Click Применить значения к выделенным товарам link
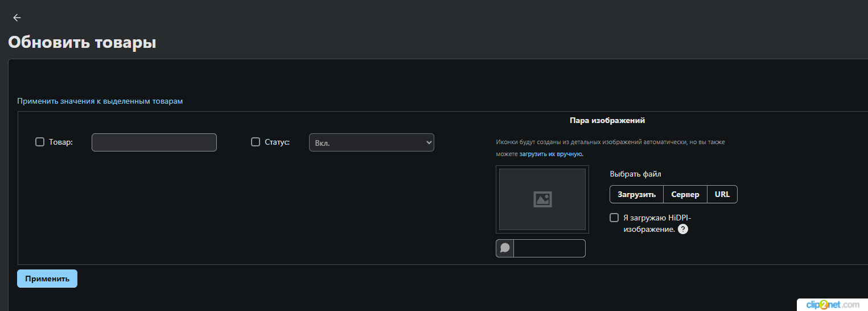This screenshot has height=311, width=868. [100, 101]
